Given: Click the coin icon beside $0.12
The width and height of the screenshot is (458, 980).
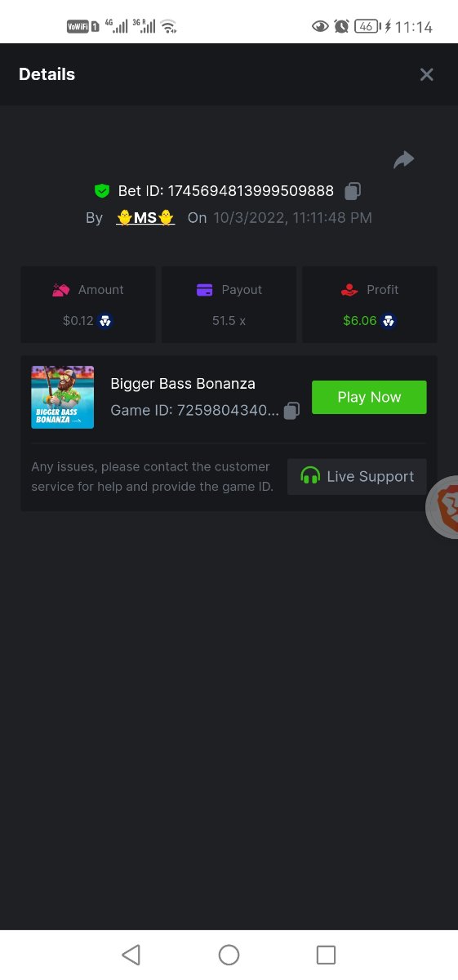Looking at the screenshot, I should [x=105, y=321].
